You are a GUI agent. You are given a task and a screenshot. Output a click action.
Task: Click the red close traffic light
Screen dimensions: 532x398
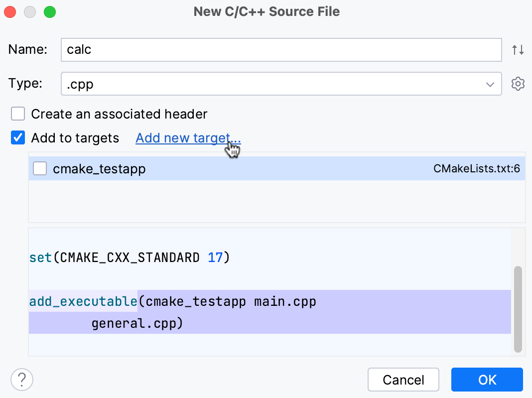tap(10, 11)
